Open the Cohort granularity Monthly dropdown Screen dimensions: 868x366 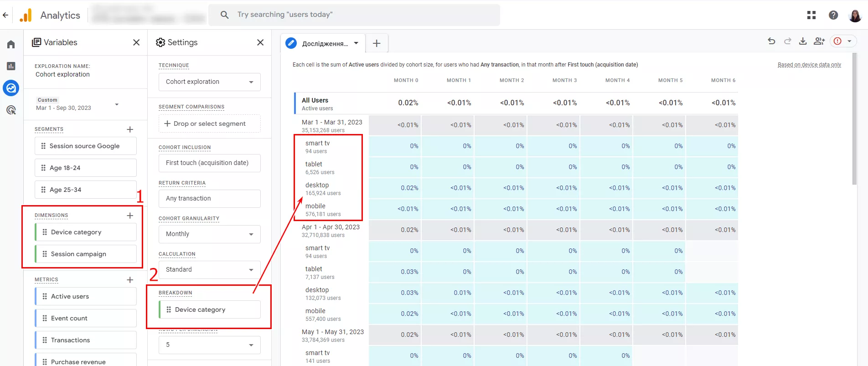210,234
